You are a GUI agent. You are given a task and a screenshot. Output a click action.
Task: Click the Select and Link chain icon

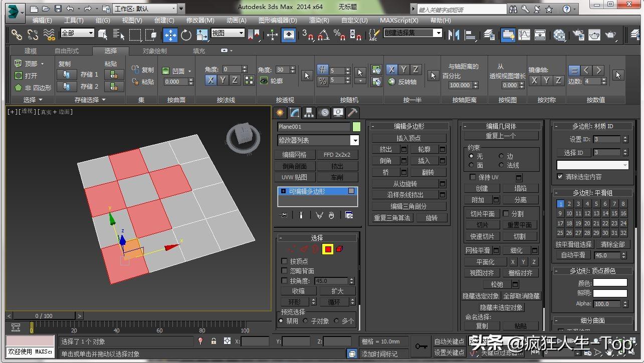coord(17,35)
